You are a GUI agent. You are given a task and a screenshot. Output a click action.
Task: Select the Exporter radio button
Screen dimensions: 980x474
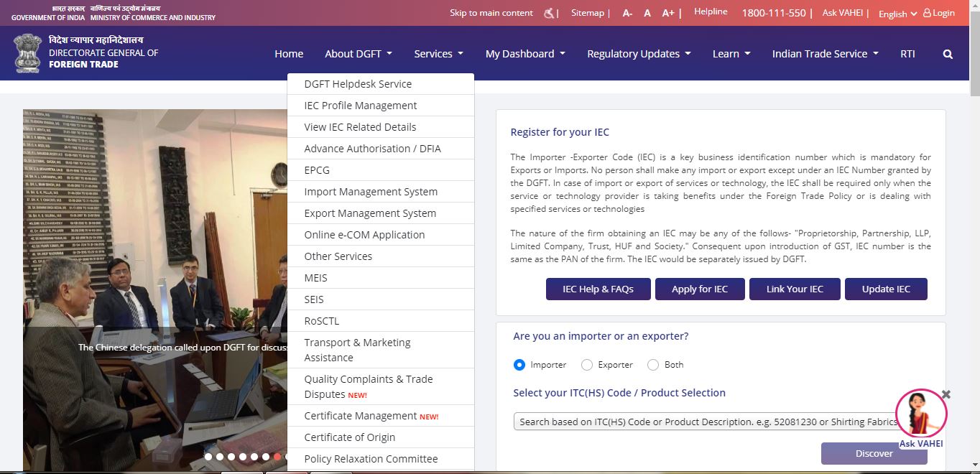586,365
